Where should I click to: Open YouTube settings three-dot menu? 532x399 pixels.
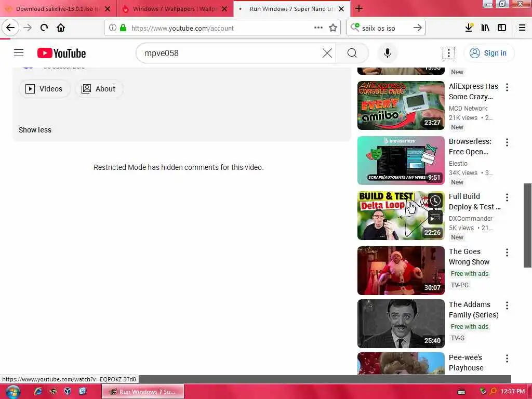click(x=448, y=53)
